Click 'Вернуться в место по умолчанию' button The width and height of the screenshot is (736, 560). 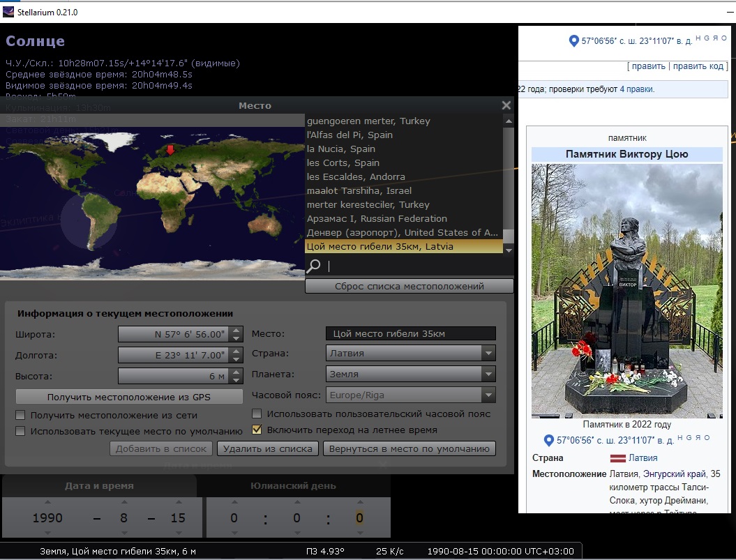(x=410, y=448)
